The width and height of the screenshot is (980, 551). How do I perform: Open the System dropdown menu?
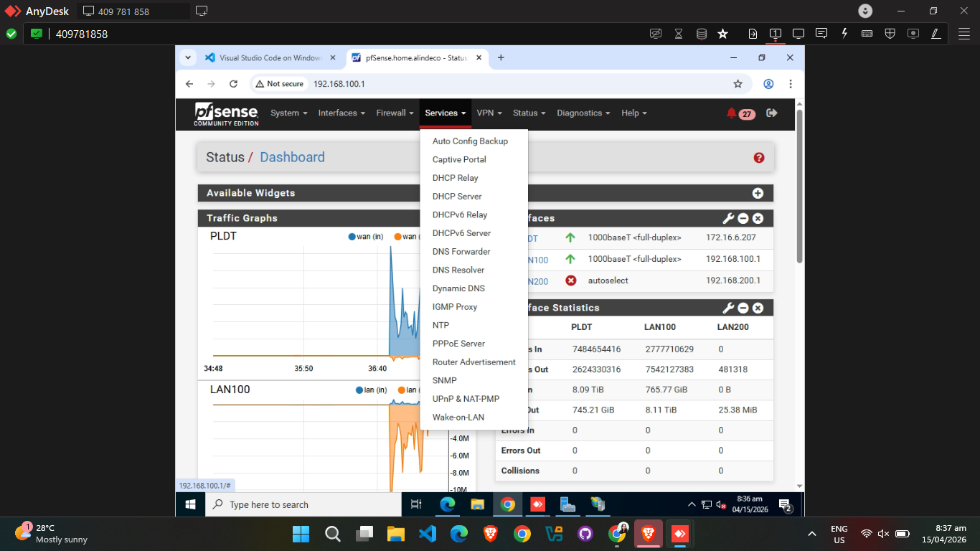coord(288,113)
